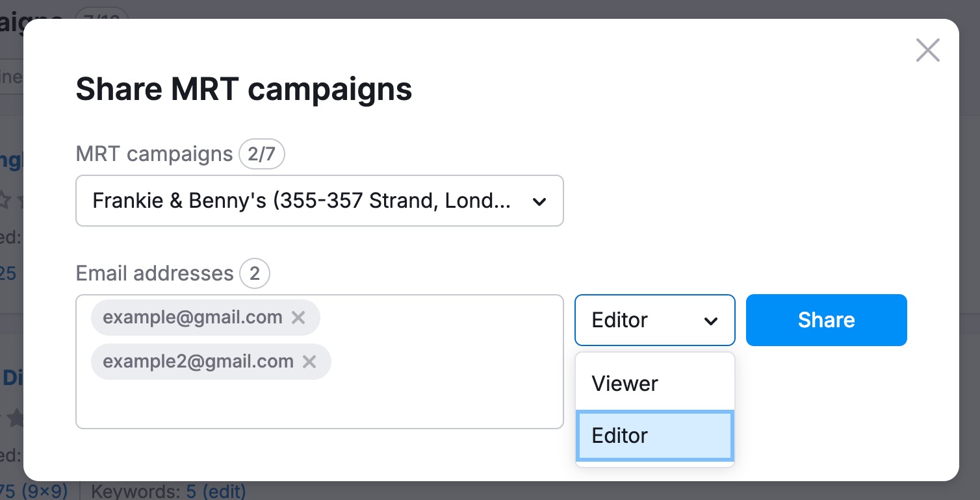Open the Frankie & Benny's campaign dropdown
Viewport: 980px width, 500px height.
pos(319,201)
